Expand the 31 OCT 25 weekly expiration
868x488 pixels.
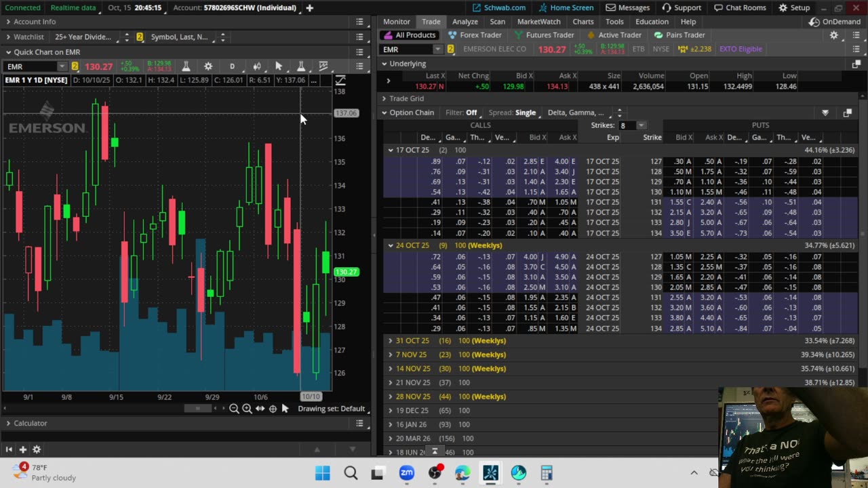390,340
